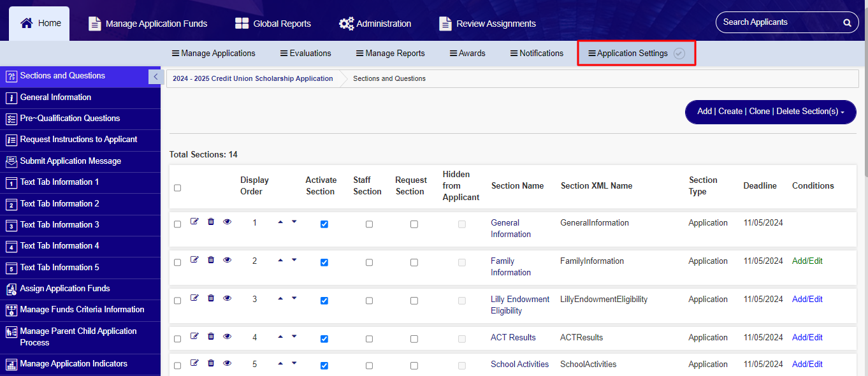Open Text Tab Information 3 sidebar item
Screen dimensions: 868x376
80,225
